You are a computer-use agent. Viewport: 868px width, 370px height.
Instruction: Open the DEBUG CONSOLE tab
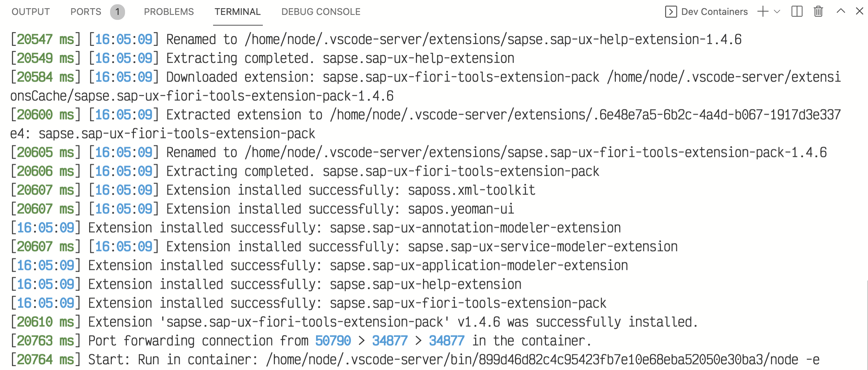[321, 12]
